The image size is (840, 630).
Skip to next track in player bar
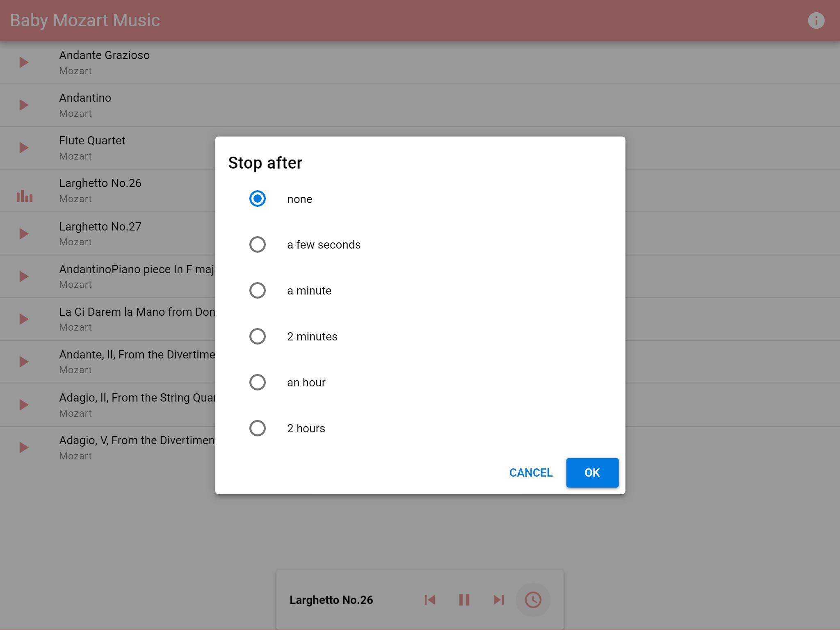coord(498,600)
